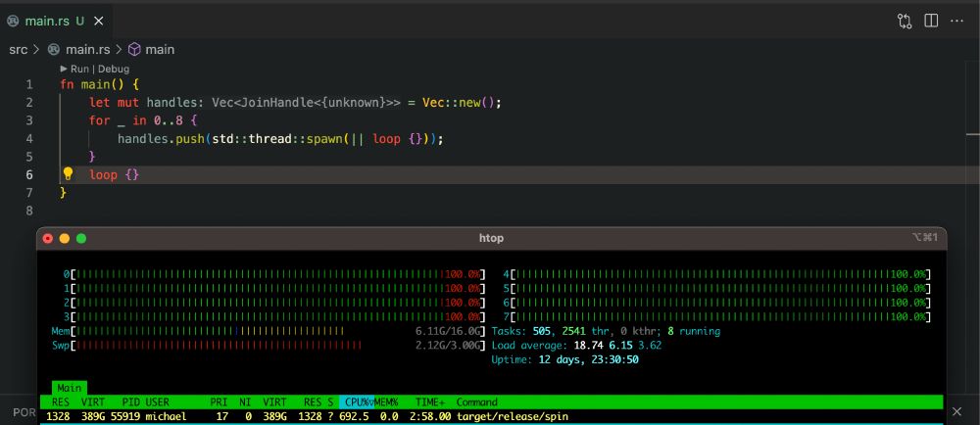Click the PID column header in htop

click(130, 402)
